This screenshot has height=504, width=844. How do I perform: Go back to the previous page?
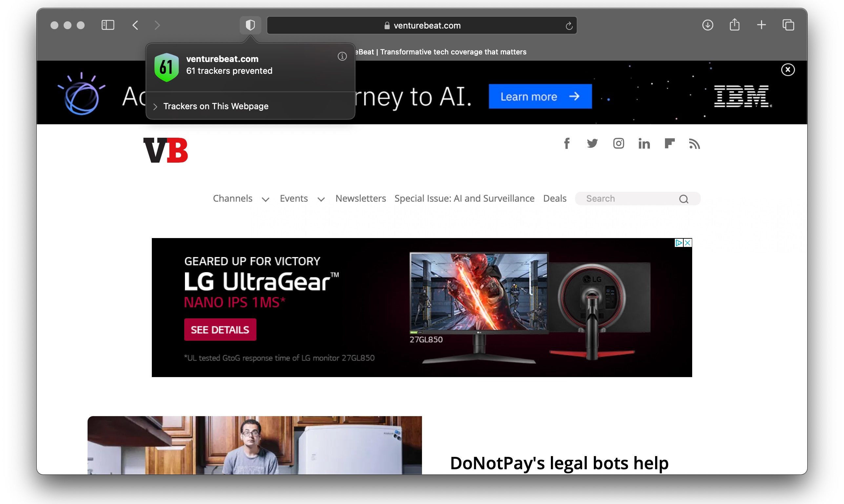click(x=135, y=25)
